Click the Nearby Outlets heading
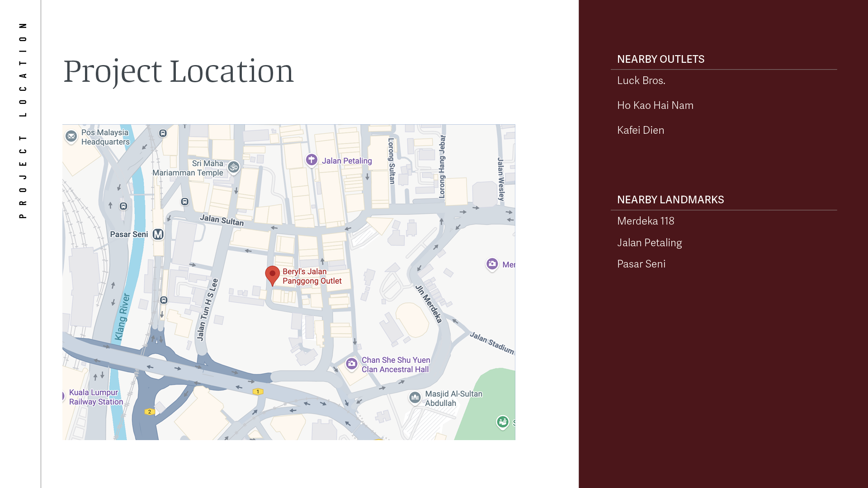 tap(660, 59)
